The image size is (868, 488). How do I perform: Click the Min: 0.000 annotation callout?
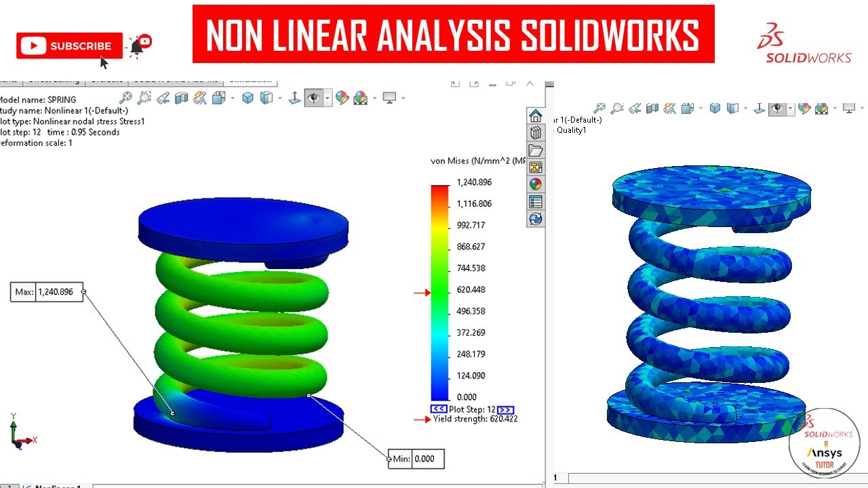pos(416,459)
